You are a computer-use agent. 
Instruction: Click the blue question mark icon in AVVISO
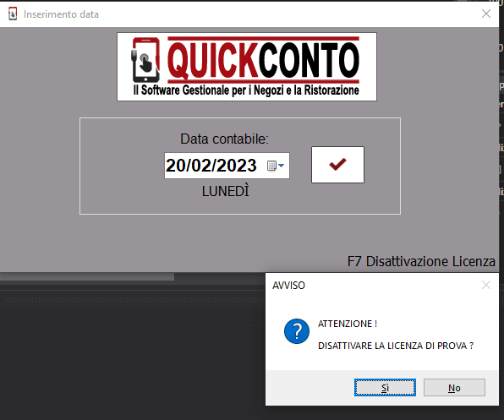pos(297,331)
